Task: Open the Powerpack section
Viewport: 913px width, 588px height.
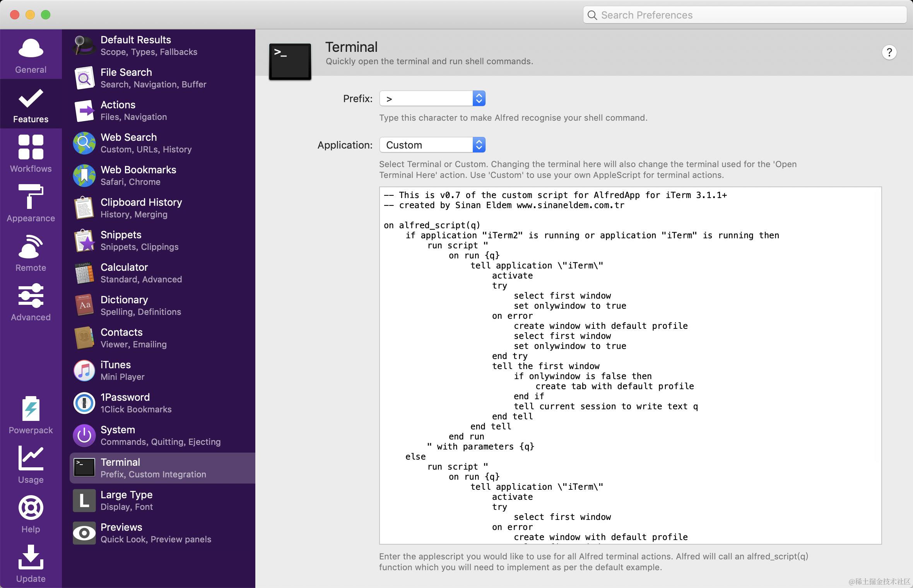Action: point(31,415)
